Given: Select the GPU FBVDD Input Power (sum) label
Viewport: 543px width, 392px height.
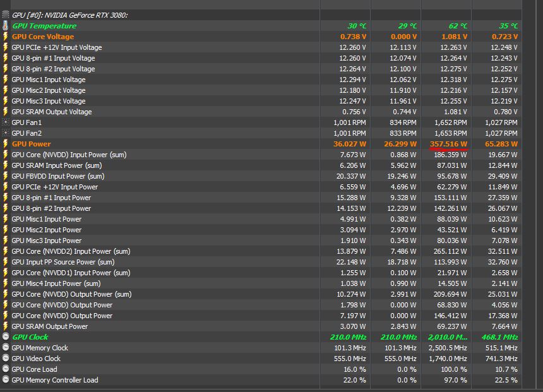Looking at the screenshot, I should 57,176.
